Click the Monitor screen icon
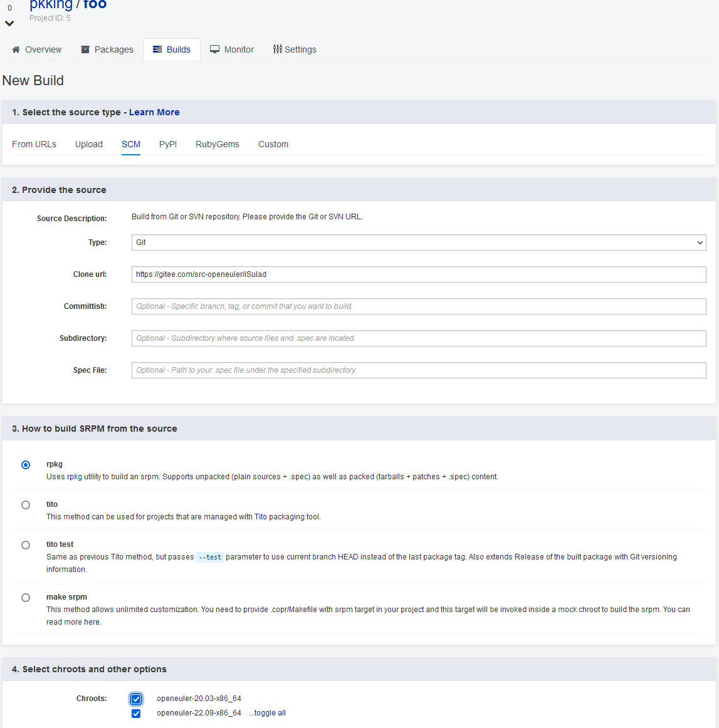The height and width of the screenshot is (728, 719). pyautogui.click(x=214, y=49)
